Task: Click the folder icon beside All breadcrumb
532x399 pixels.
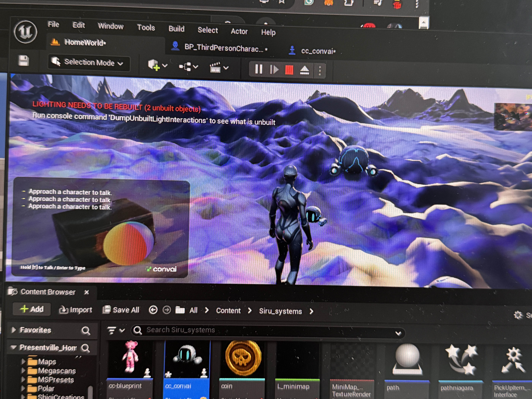Action: tap(180, 310)
